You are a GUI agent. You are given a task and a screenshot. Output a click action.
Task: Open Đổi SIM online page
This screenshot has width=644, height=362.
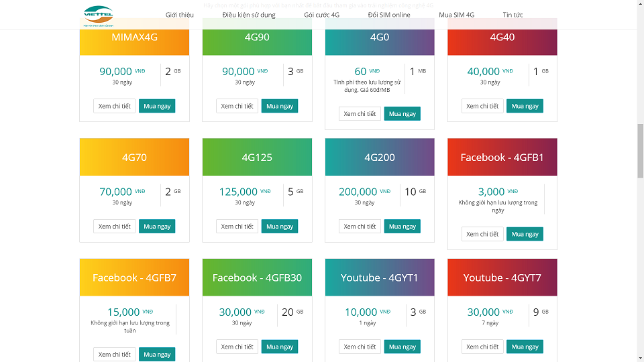[x=389, y=15]
